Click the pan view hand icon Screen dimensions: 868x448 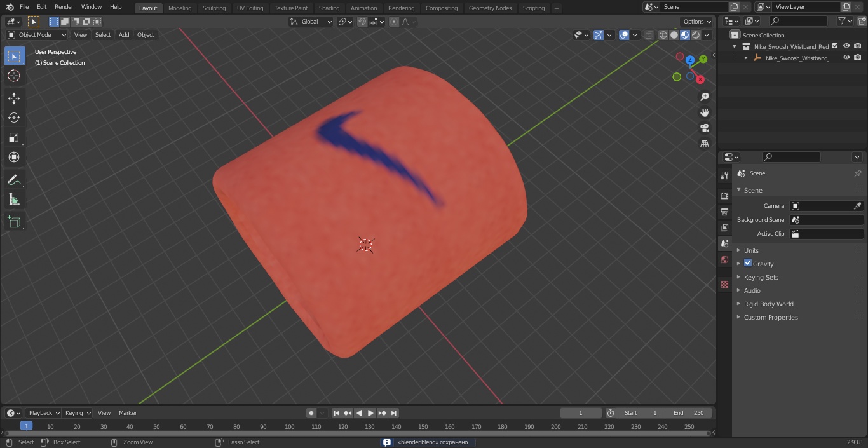pyautogui.click(x=704, y=112)
